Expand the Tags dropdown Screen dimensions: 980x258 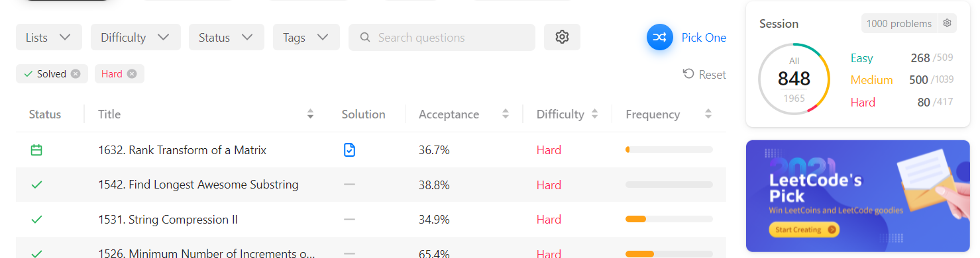[306, 37]
